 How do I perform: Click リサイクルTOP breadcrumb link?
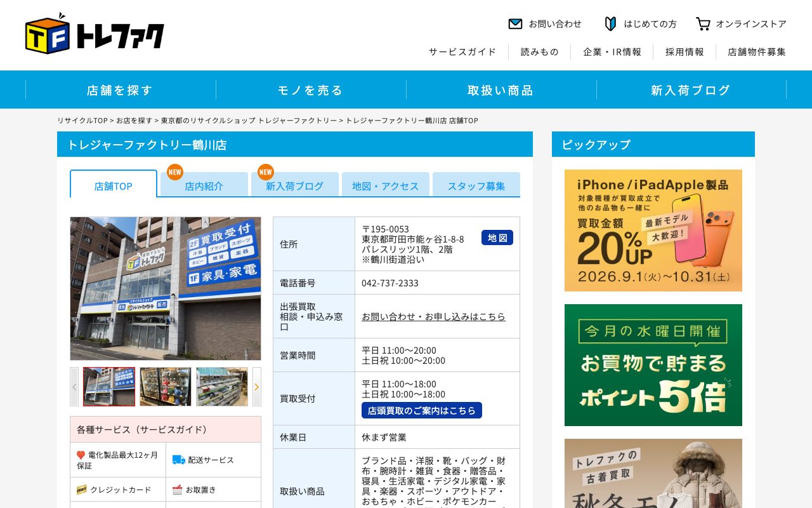point(82,120)
